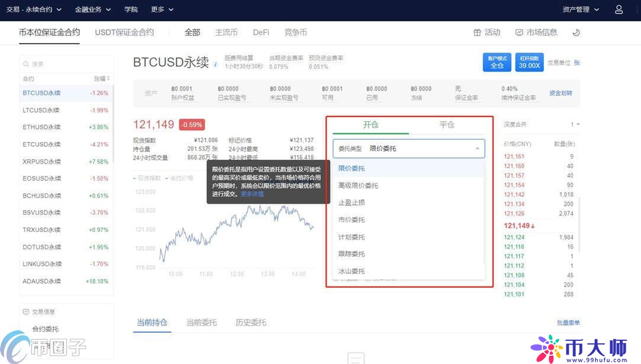Select ADAUSD永续 contract row
The image size is (641, 364).
coord(66,281)
